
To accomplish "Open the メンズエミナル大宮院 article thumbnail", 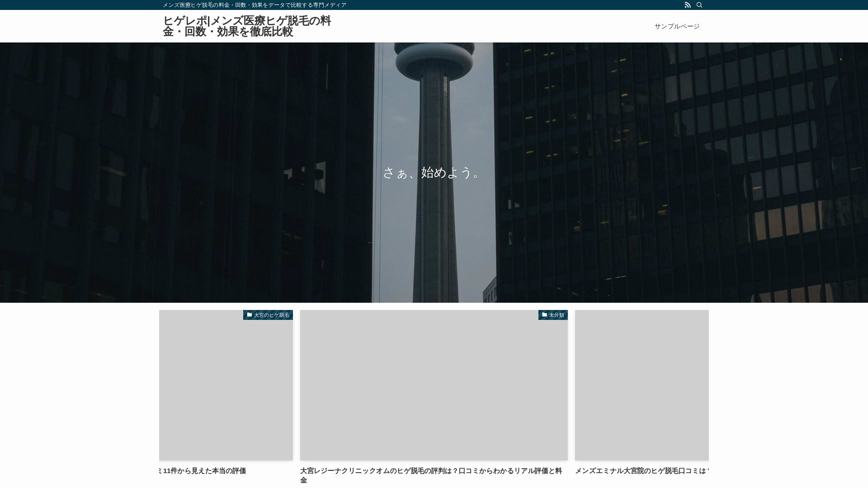I will pyautogui.click(x=642, y=385).
